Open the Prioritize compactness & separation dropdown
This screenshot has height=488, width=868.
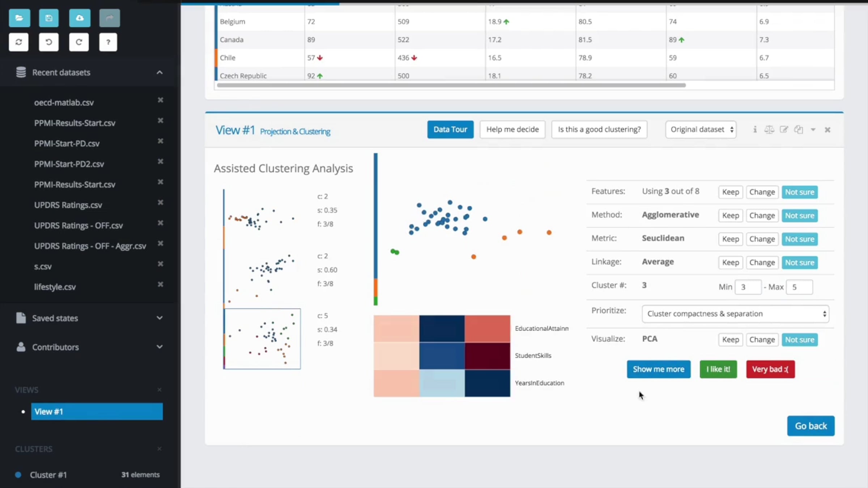click(736, 314)
